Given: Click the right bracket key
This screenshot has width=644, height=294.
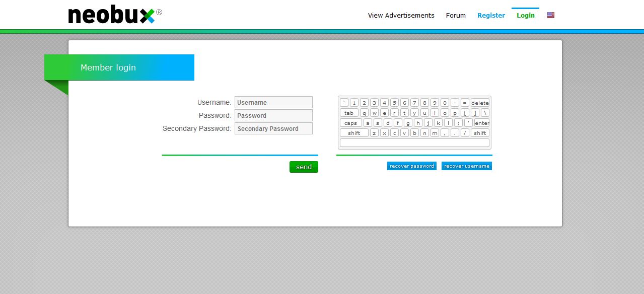Looking at the screenshot, I should [x=475, y=113].
